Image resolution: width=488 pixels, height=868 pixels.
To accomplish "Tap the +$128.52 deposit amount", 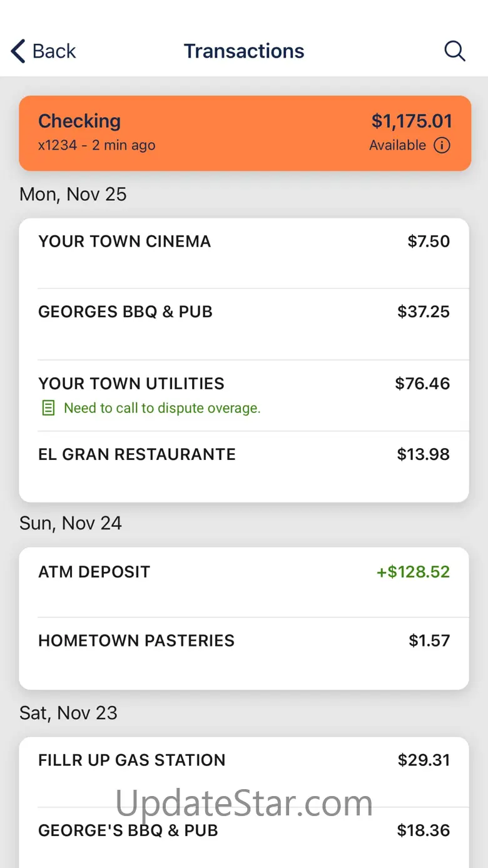I will tap(413, 571).
